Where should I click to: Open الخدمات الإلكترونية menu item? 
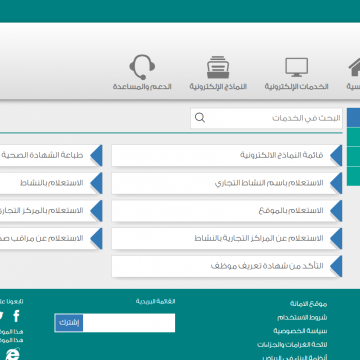coord(296,87)
